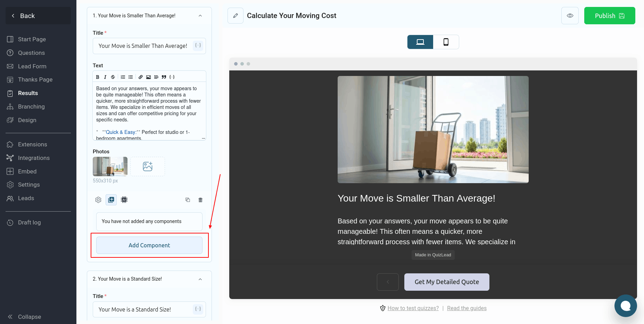Duplicate this result with copy icon
644x324 pixels.
click(188, 200)
